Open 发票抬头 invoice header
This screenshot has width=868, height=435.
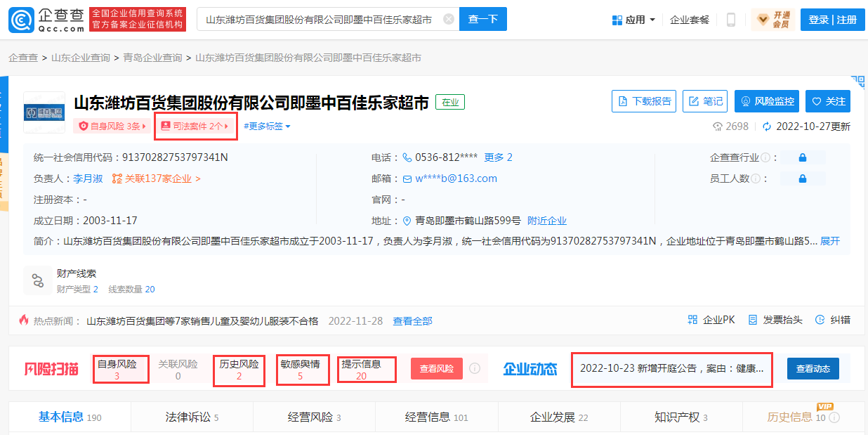775,320
